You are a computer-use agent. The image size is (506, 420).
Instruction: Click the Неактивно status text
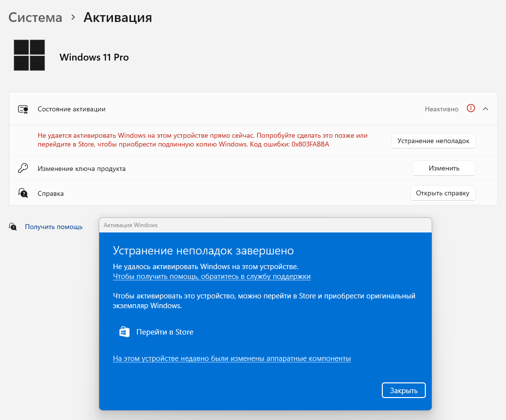point(441,109)
